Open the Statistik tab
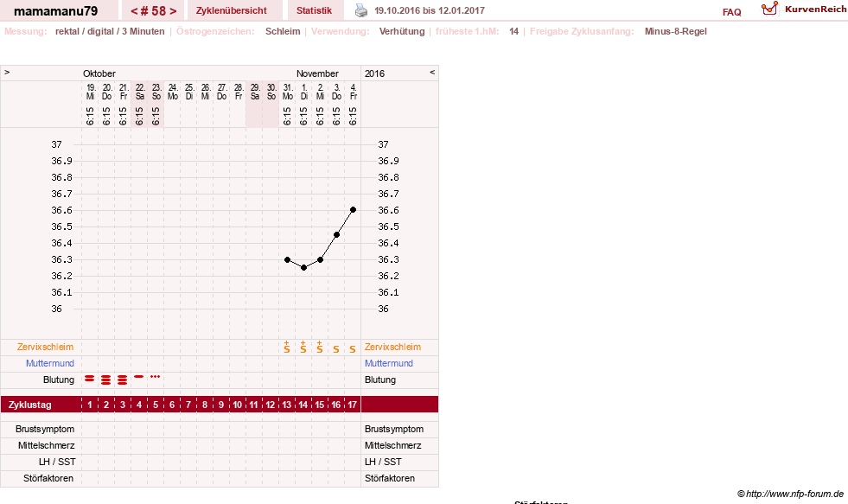The height and width of the screenshot is (504, 848). [314, 10]
